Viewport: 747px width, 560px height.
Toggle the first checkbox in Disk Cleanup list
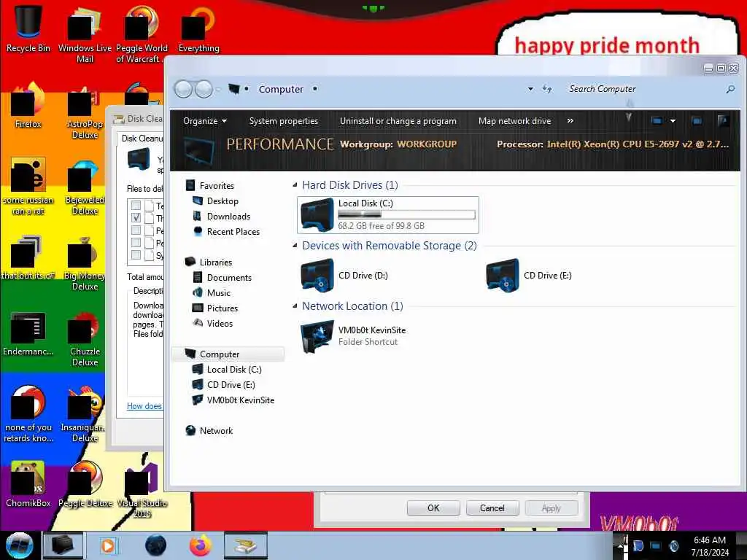click(136, 205)
